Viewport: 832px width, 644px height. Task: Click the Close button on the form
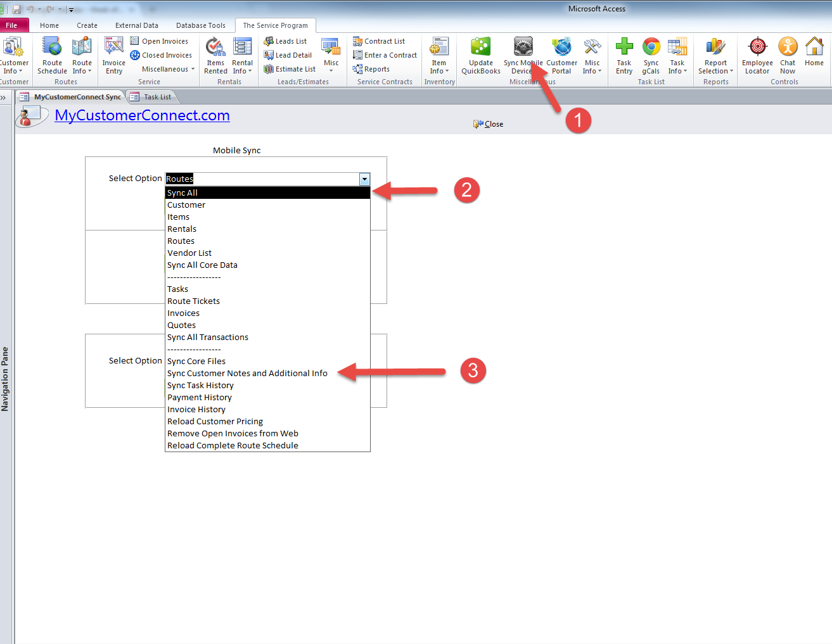tap(489, 124)
